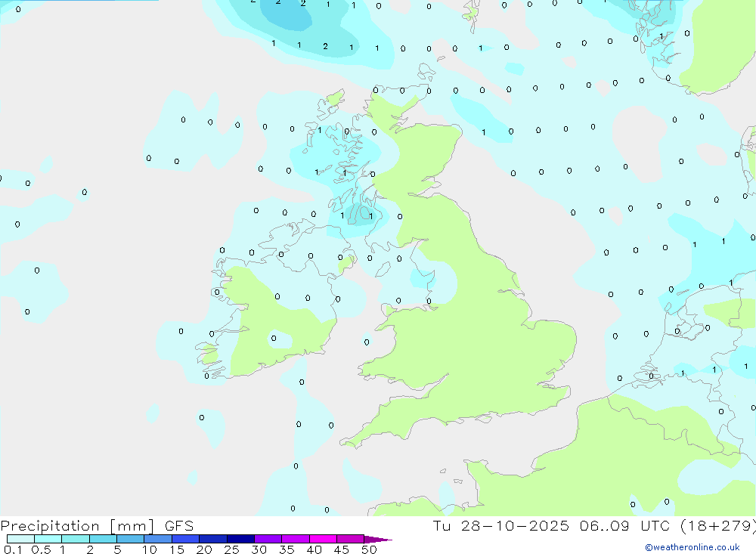Click the 'Precipitation [mm]' map title
The height and width of the screenshot is (554, 756).
(77, 526)
